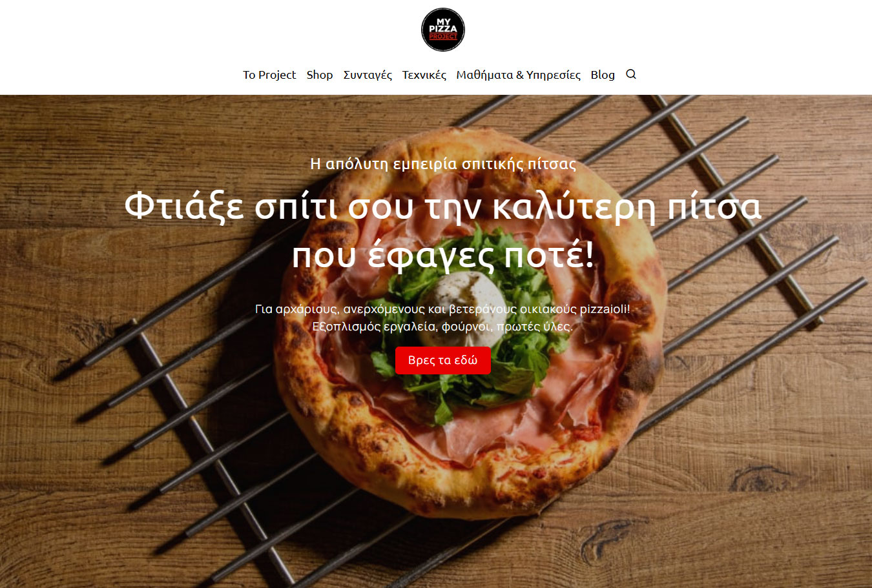Viewport: 872px width, 588px height.
Task: Select Τεχνικές in the navigation
Action: coord(424,75)
